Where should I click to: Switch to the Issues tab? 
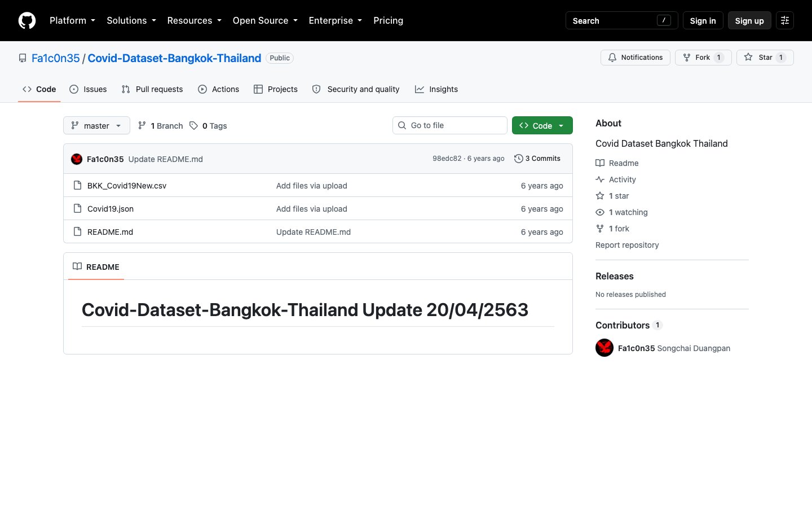[x=88, y=89]
